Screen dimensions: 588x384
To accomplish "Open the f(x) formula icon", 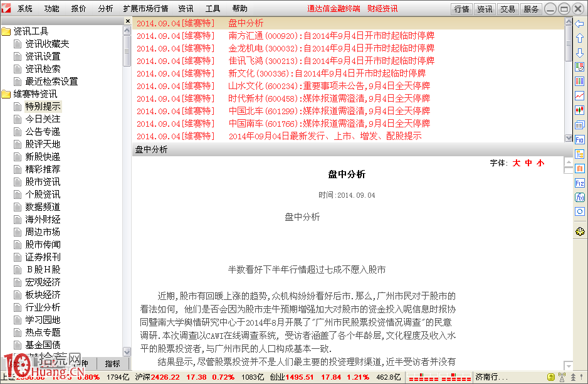I will pyautogui.click(x=579, y=197).
